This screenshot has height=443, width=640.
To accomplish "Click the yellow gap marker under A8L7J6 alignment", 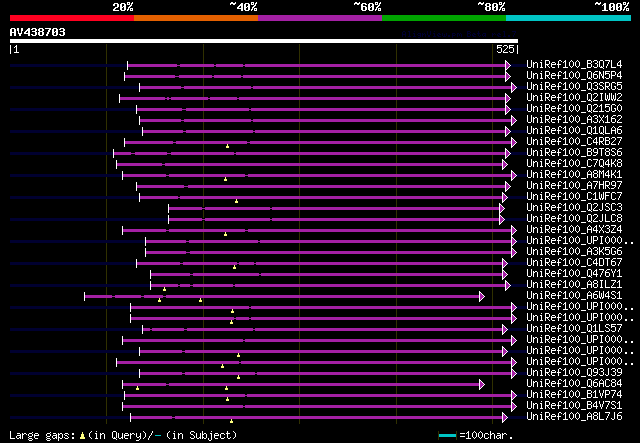I will (x=231, y=421).
